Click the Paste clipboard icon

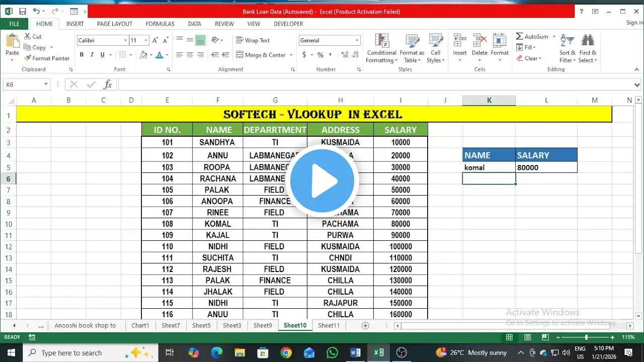pos(12,41)
